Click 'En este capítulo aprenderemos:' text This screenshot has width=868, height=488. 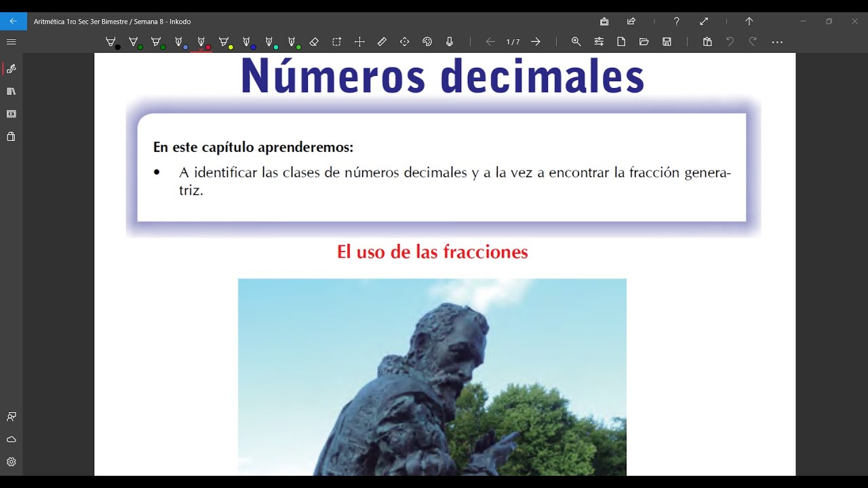[x=254, y=147]
